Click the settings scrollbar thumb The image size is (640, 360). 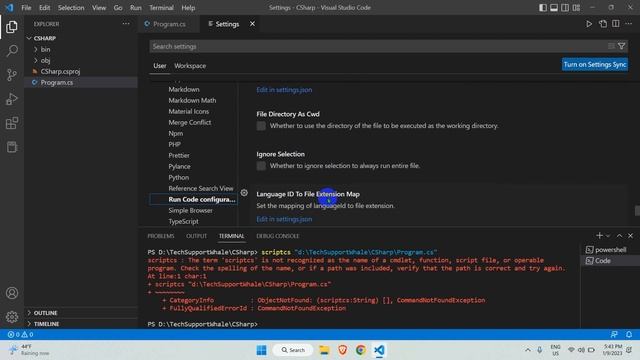(x=637, y=210)
